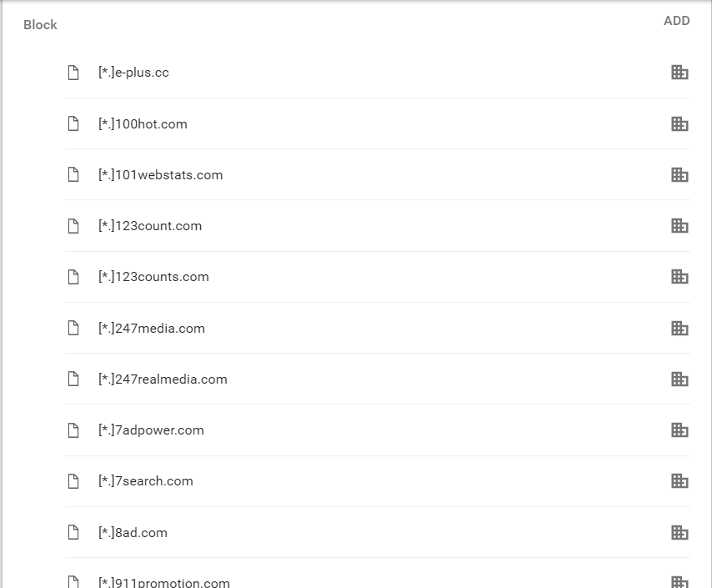Click the ADD button for Block list
The width and height of the screenshot is (712, 588).
click(677, 21)
